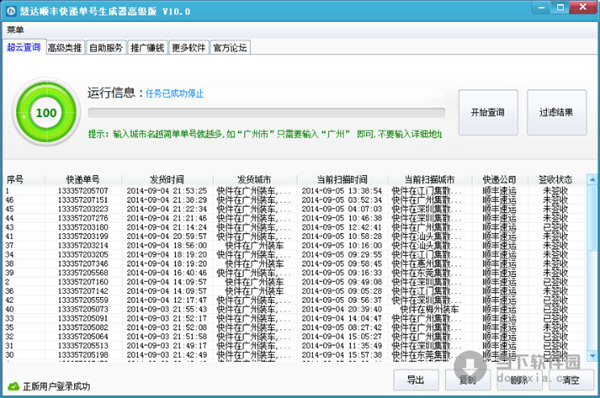Image resolution: width=600 pixels, height=398 pixels.
Task: Click the 正版用户登录成功 status text
Action: click(57, 387)
